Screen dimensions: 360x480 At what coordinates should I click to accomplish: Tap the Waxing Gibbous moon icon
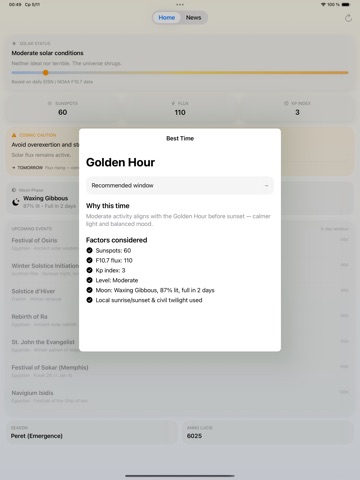tap(16, 202)
